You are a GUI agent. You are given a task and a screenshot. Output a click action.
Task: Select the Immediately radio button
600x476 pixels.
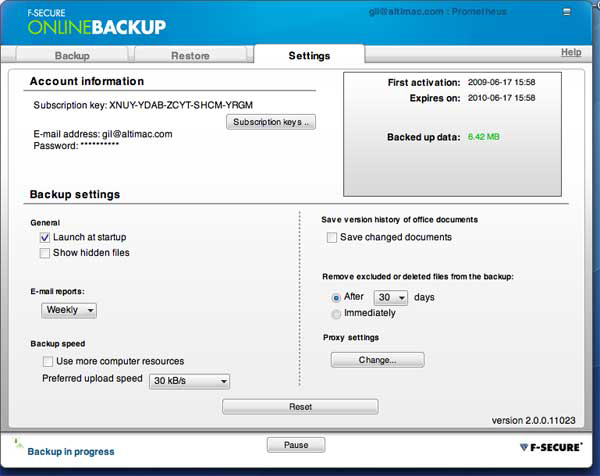point(336,314)
